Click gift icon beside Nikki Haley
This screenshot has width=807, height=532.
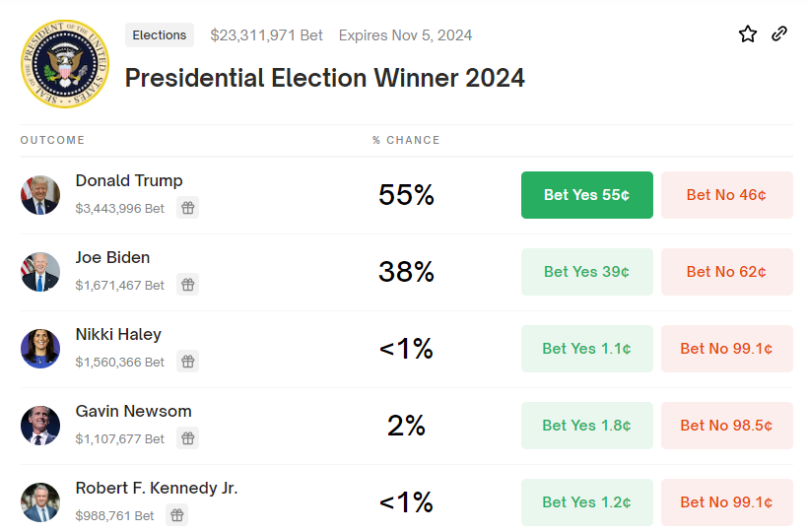click(187, 362)
